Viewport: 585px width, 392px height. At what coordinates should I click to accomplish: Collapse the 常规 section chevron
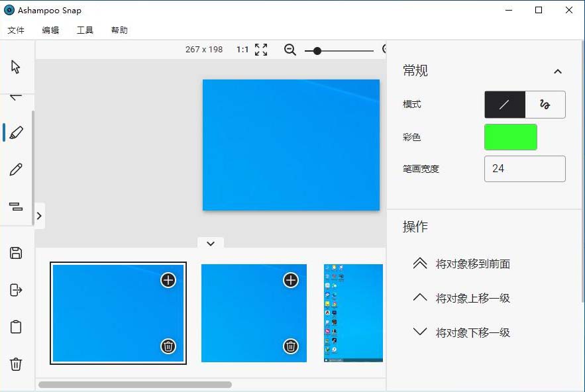(x=558, y=72)
